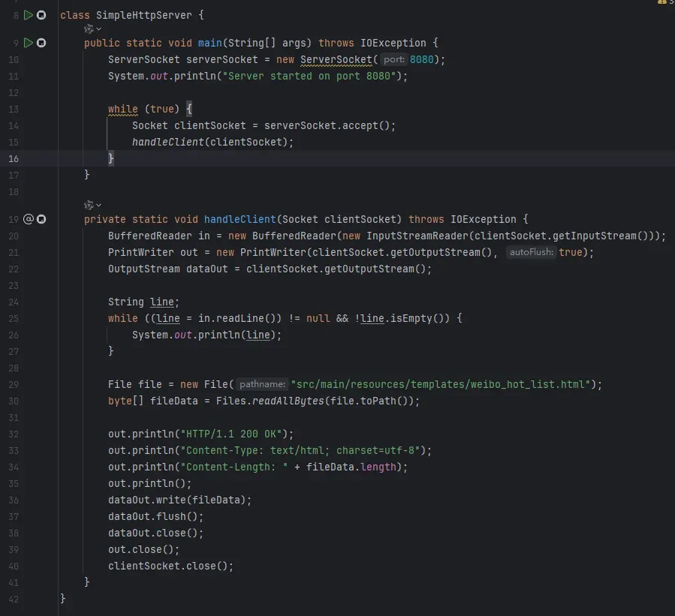Click the autoFlush: inlay hint
Viewport: 675px width, 616px height.
[532, 252]
